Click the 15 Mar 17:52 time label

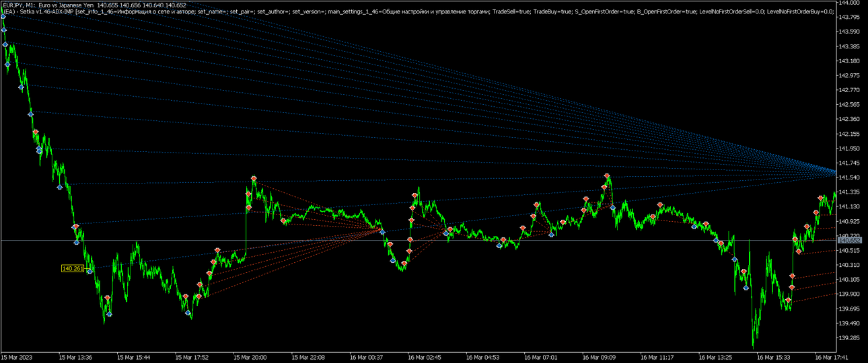tap(192, 358)
